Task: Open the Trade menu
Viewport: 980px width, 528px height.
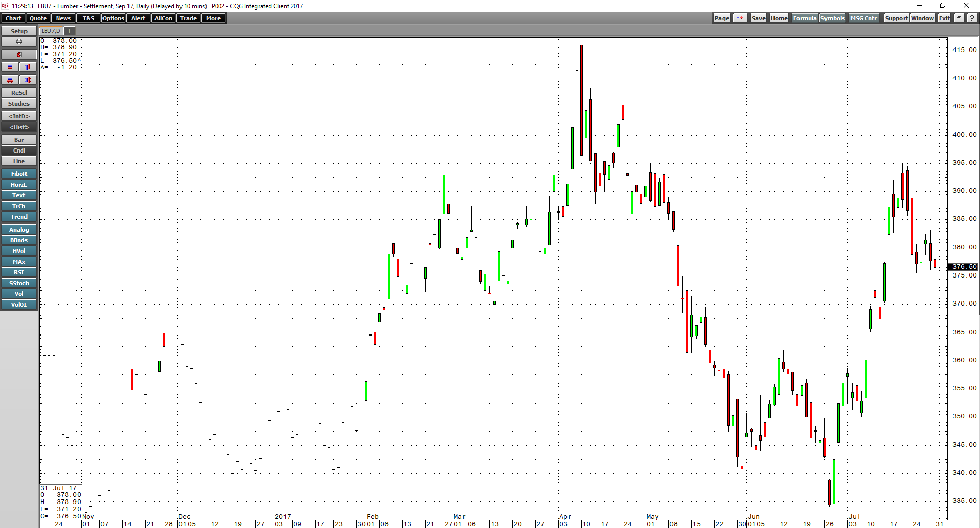Action: point(188,18)
